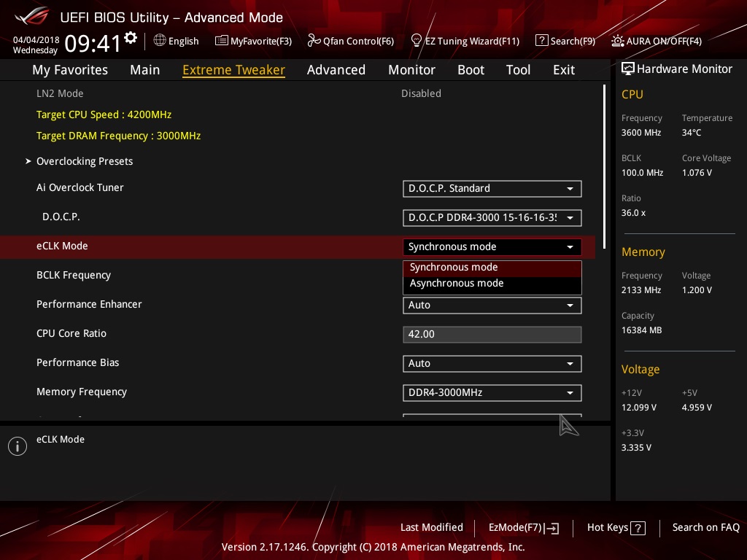Select the Extreme Tweaker tab
This screenshot has height=560, width=747.
coord(234,70)
